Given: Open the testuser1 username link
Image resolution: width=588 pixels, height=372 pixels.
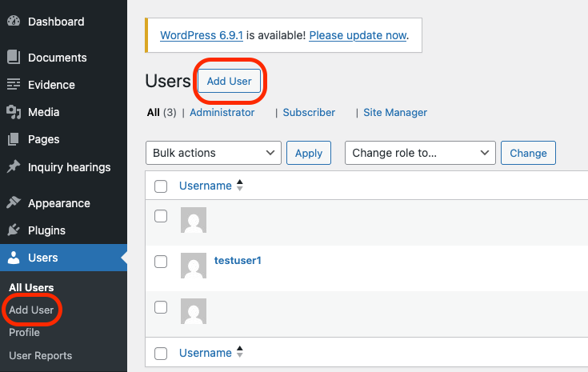Looking at the screenshot, I should coord(238,261).
